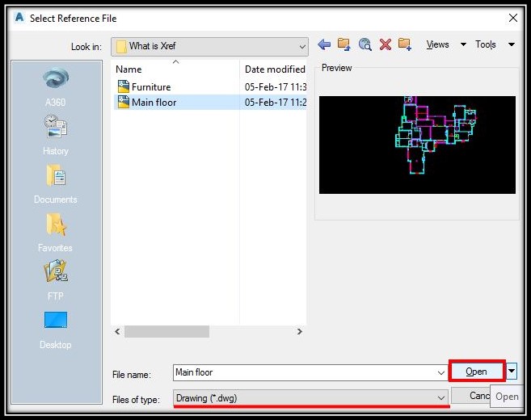Close the Select Reference File dialog
Image resolution: width=531 pixels, height=420 pixels.
coord(513,18)
